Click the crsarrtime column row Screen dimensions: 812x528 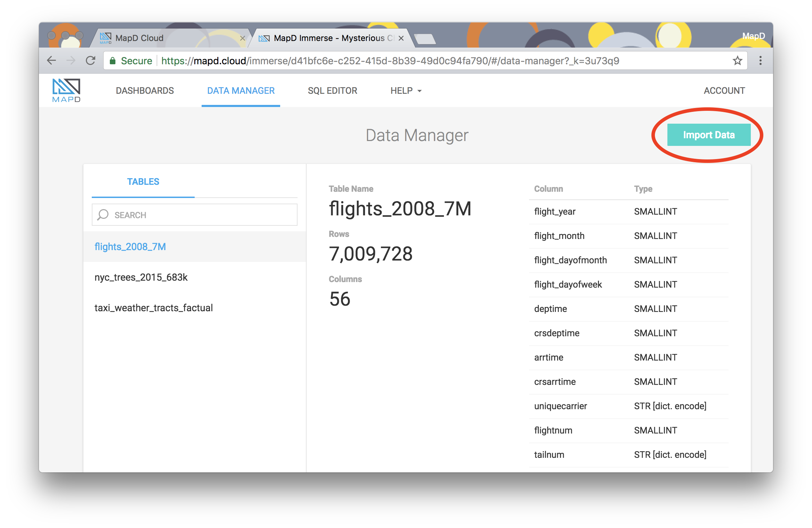click(x=628, y=382)
